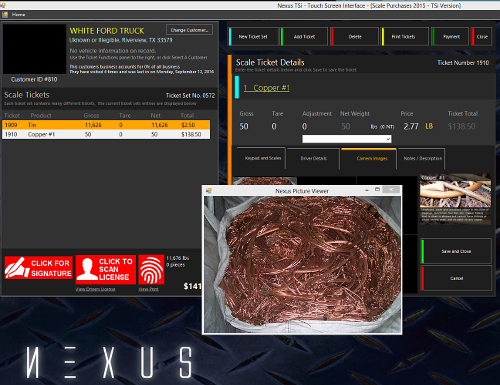The height and width of the screenshot is (385, 500).
Task: Click the Copper #1 reference thumbnail
Action: (x=455, y=199)
